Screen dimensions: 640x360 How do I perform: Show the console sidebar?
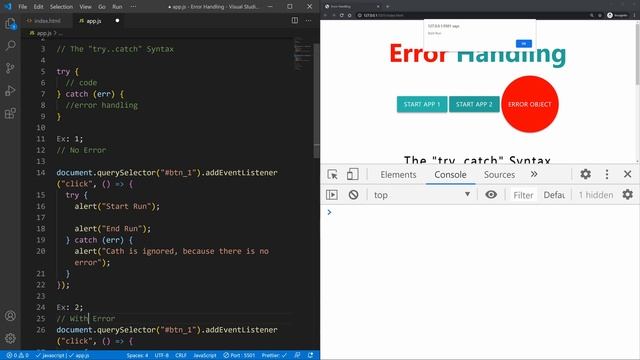332,195
